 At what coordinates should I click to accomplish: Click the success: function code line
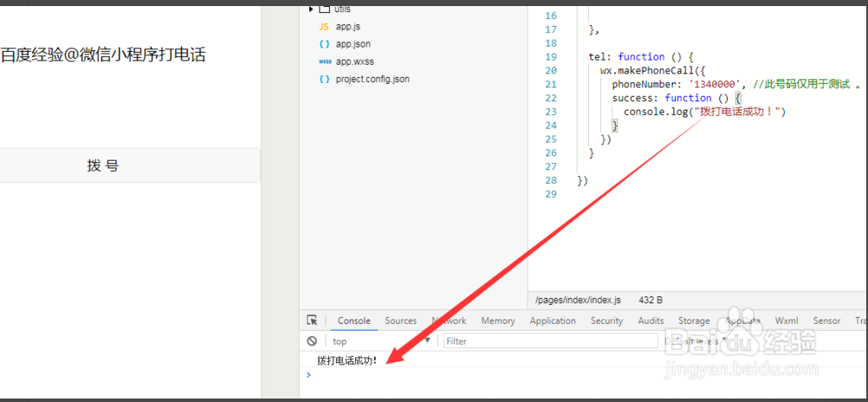click(x=676, y=98)
